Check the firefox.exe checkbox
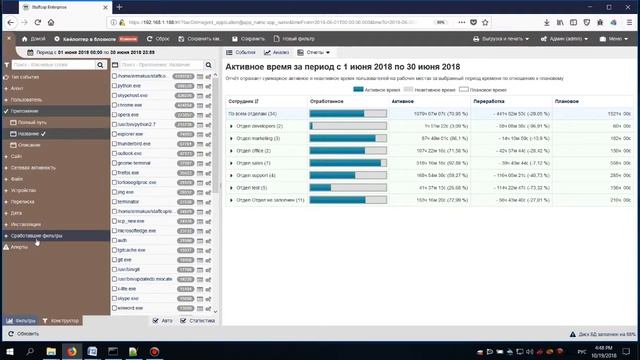This screenshot has height=360, width=640. coord(115,173)
